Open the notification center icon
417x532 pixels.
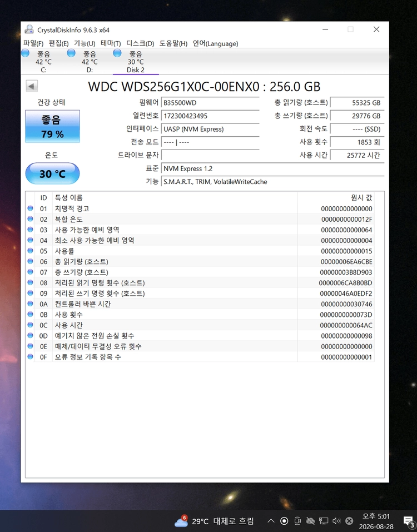tap(409, 521)
